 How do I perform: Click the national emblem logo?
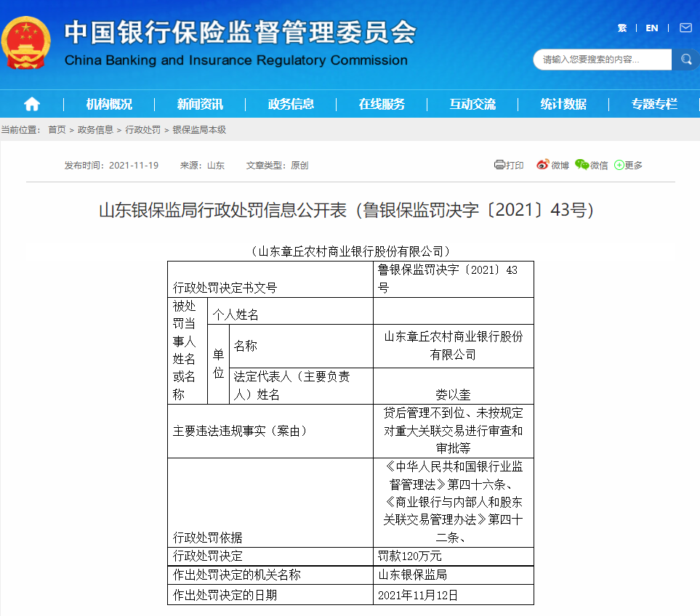[26, 43]
